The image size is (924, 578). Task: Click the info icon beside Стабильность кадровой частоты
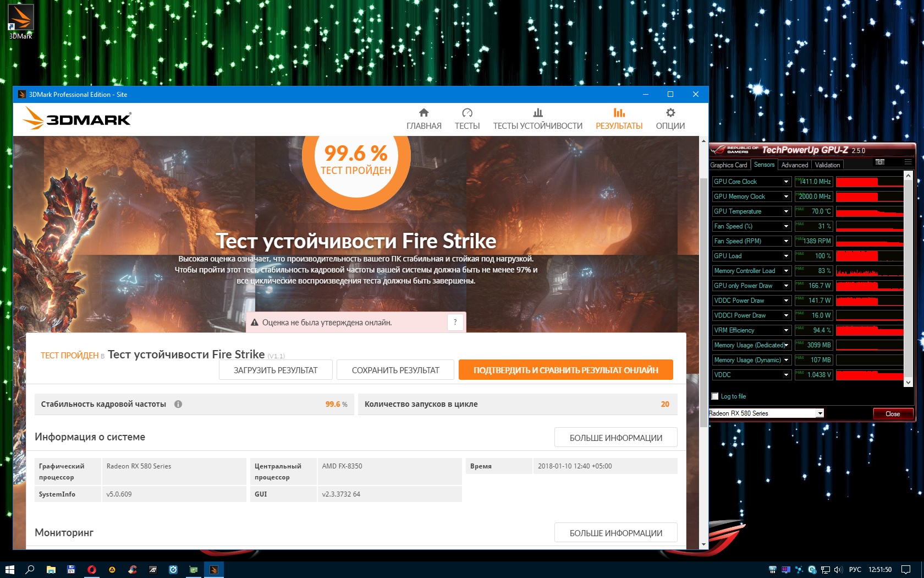(x=178, y=404)
